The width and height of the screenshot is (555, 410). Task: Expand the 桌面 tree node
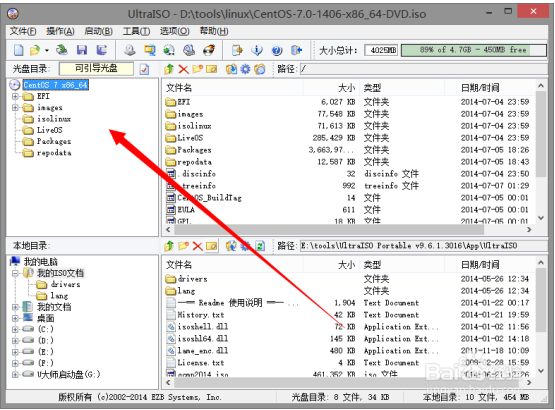pyautogui.click(x=15, y=318)
